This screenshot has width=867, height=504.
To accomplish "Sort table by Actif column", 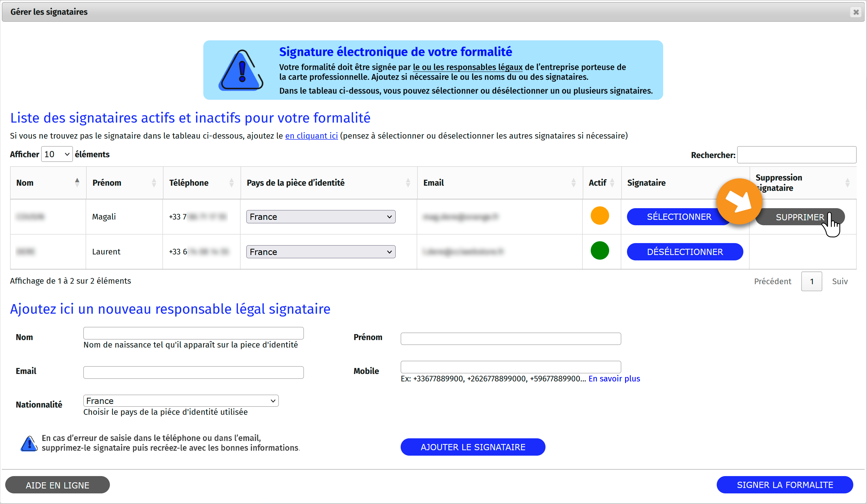I will tap(602, 183).
